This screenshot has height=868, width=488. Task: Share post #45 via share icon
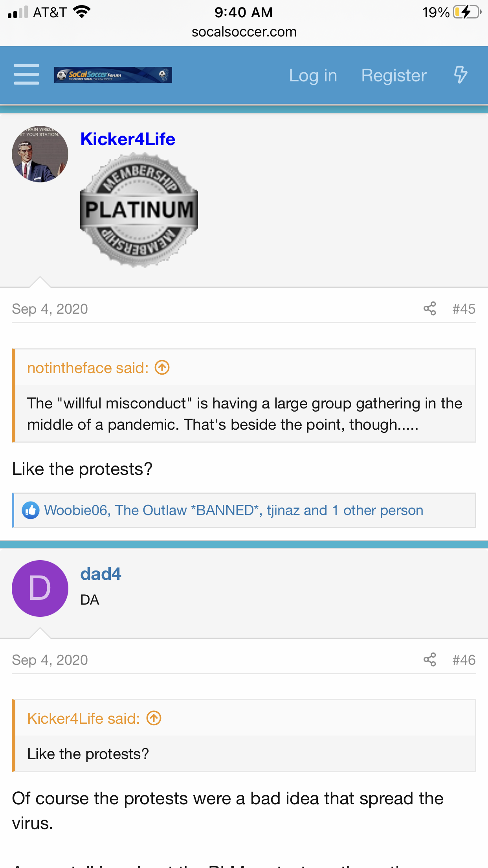click(430, 309)
